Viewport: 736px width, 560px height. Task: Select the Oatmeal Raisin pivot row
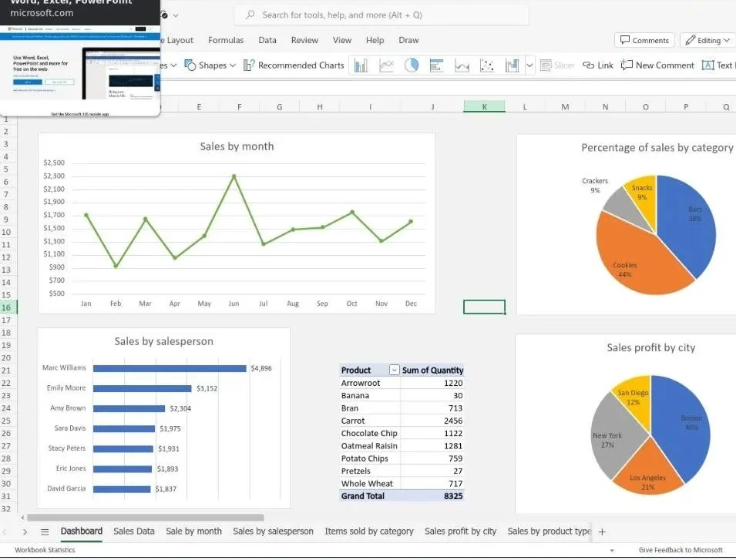[402, 446]
